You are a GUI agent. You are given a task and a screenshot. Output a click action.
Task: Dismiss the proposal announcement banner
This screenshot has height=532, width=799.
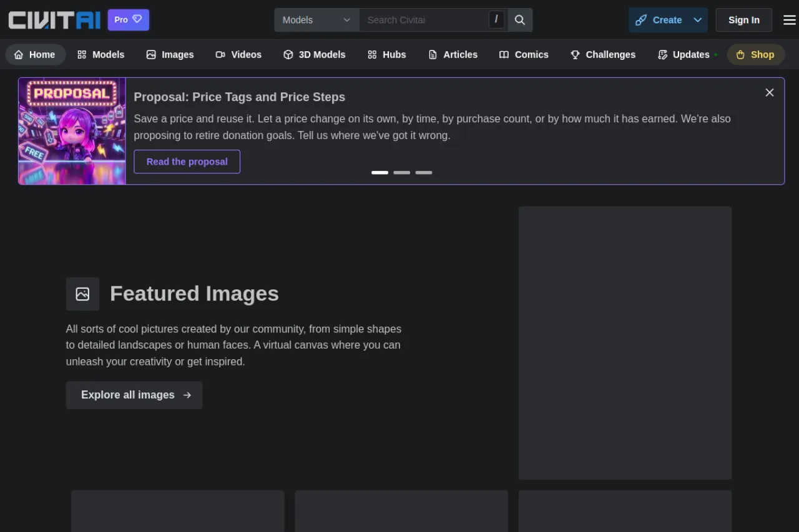tap(770, 92)
